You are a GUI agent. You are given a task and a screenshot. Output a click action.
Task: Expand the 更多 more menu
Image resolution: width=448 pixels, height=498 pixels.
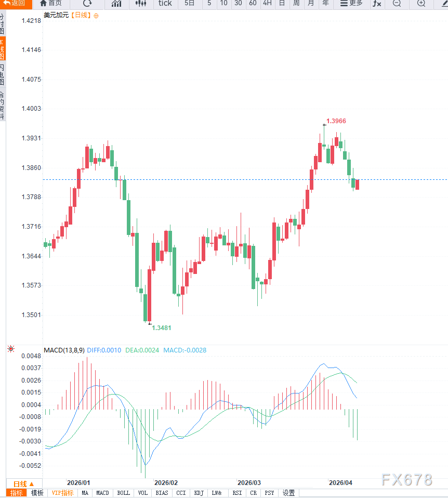351,3
